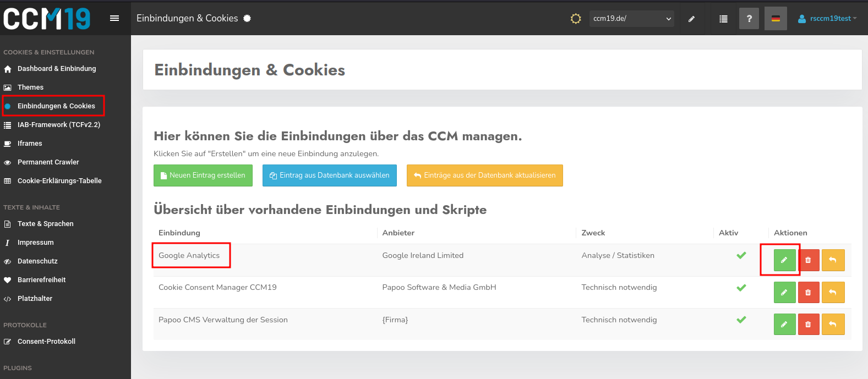The width and height of the screenshot is (868, 379).
Task: Open the list icon in top bar
Action: [723, 19]
